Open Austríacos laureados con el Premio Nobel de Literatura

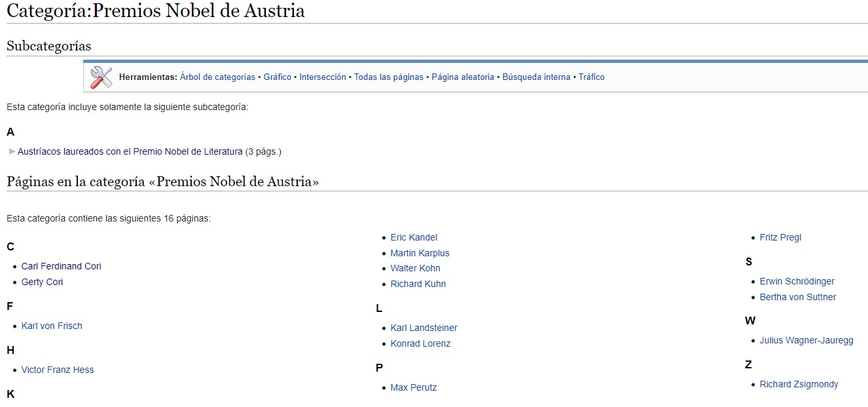130,151
